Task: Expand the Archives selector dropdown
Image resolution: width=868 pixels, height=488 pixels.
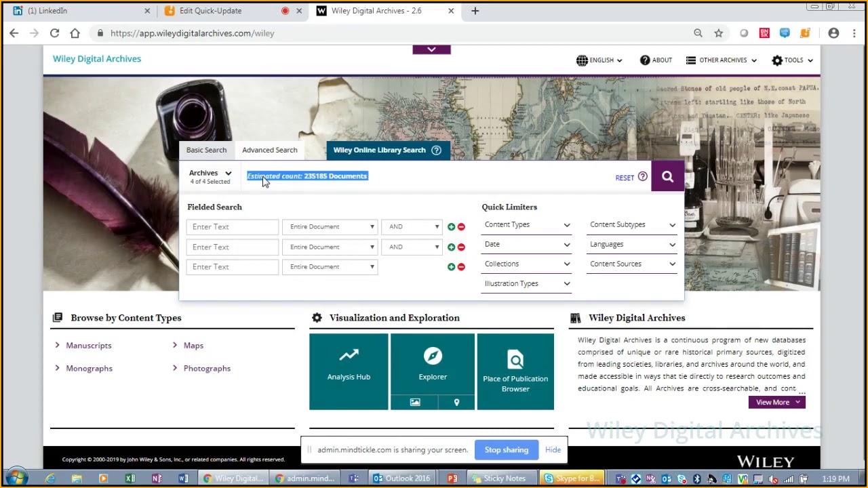Action: click(210, 176)
